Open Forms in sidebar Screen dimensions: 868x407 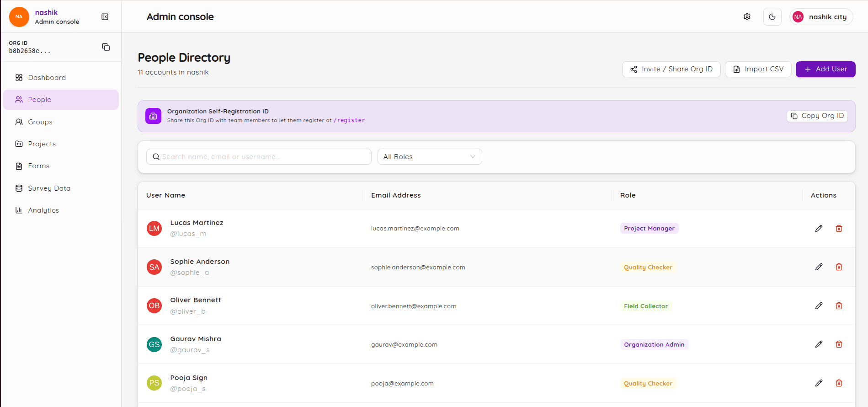(x=61, y=166)
